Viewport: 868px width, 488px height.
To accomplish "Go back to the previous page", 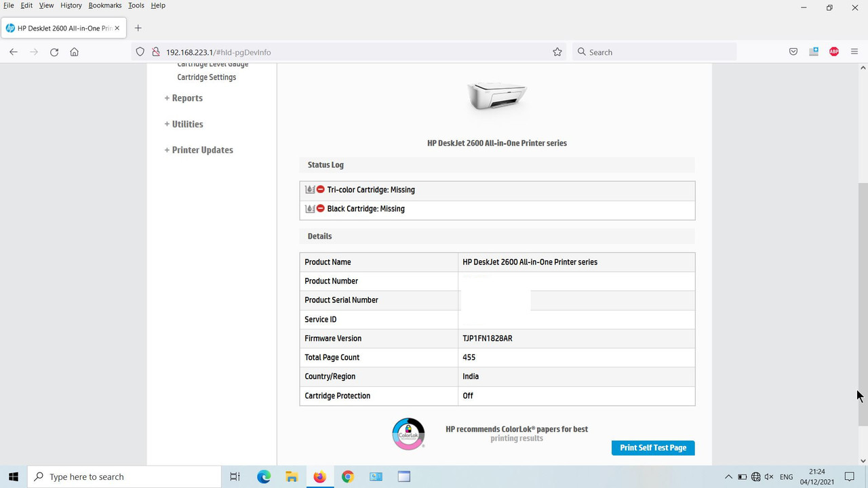I will 14,52.
